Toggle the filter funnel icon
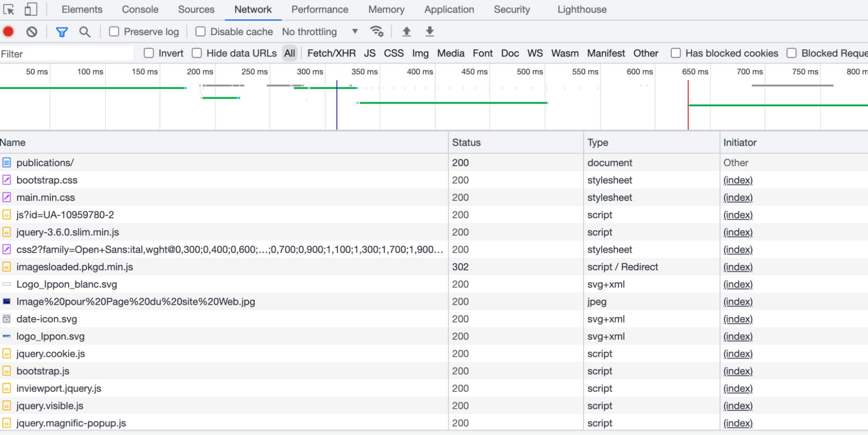Screen dimensions: 868x435 pos(62,32)
